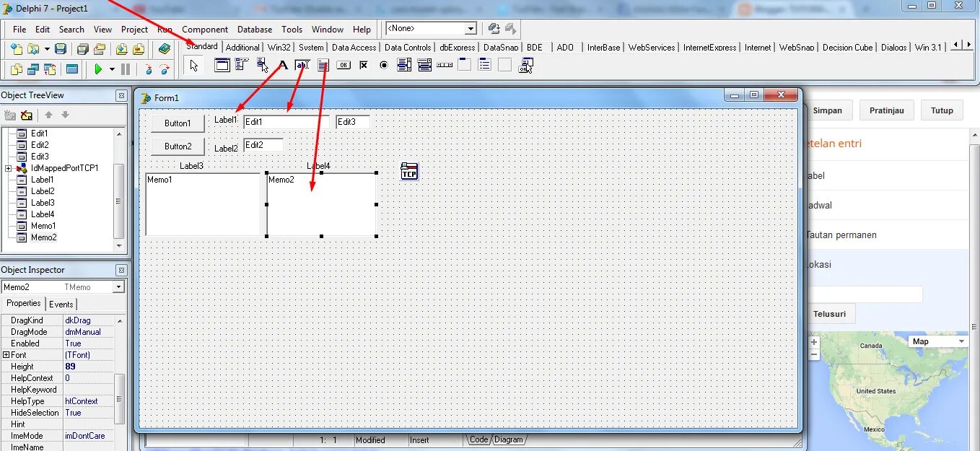Image resolution: width=980 pixels, height=451 pixels.
Task: Open the Database menu
Action: point(255,30)
